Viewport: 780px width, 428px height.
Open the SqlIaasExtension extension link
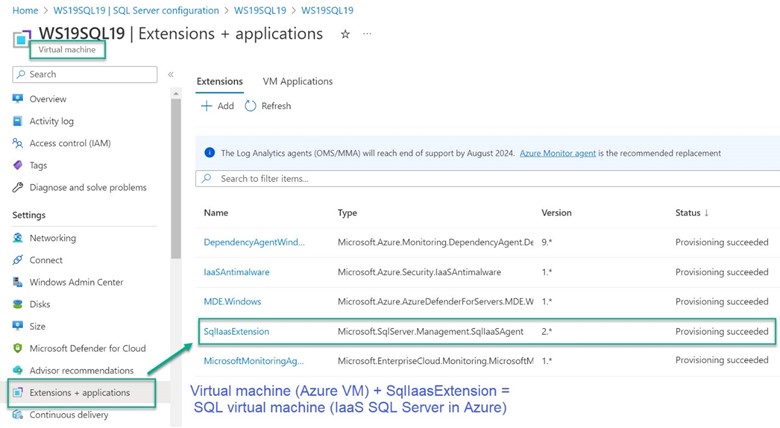point(236,331)
